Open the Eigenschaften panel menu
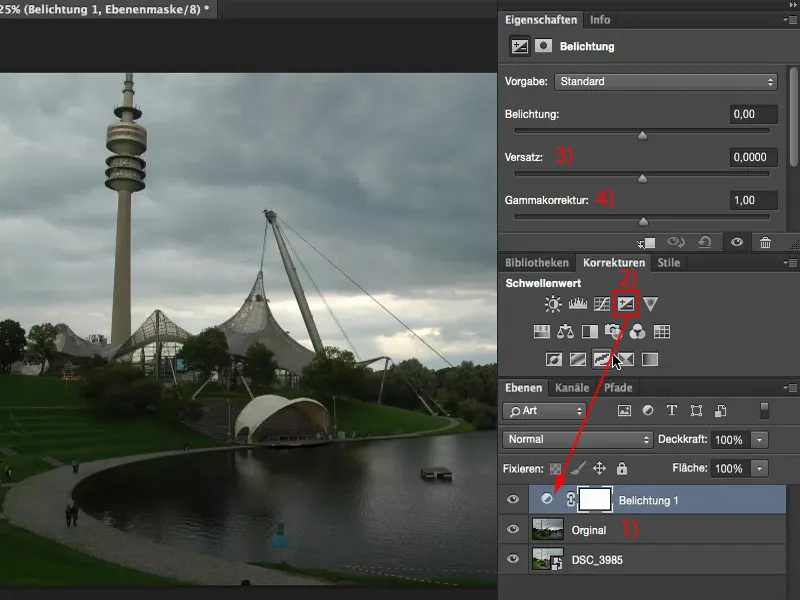This screenshot has height=600, width=800. 790,20
